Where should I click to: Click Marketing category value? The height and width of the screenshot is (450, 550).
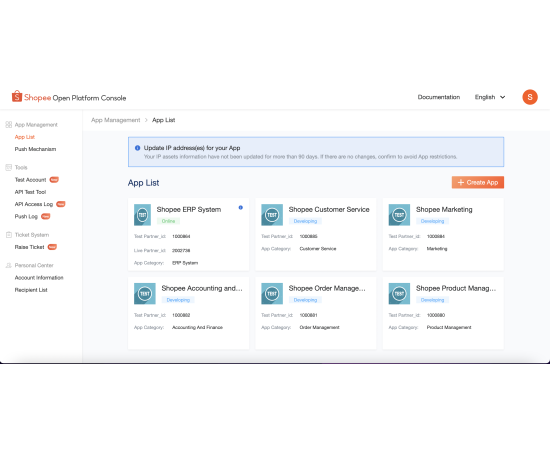coord(437,249)
